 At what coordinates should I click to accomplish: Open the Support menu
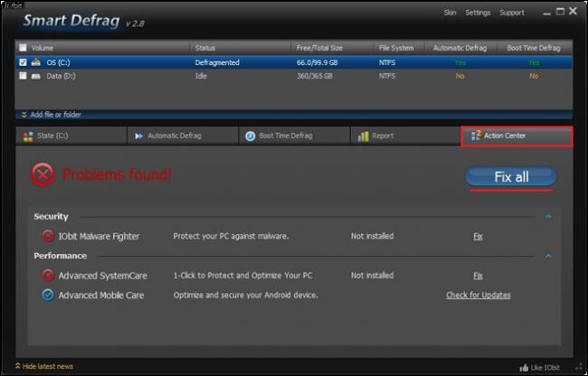511,13
